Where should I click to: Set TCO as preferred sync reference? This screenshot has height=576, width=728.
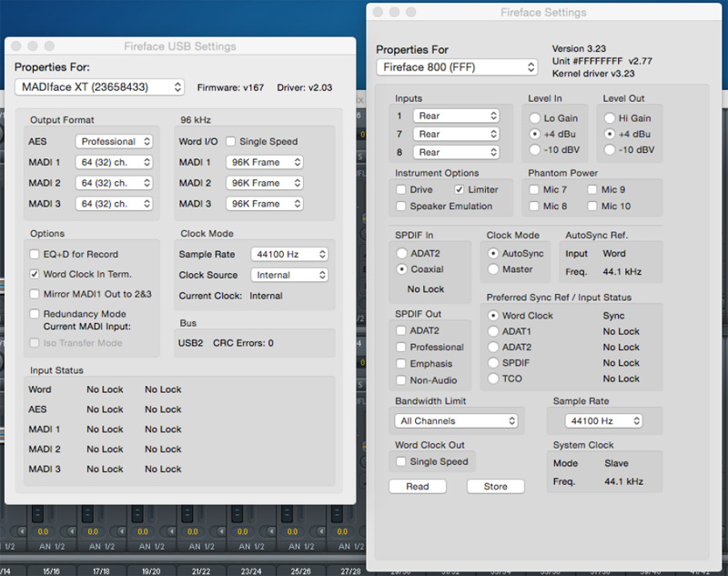click(x=494, y=379)
